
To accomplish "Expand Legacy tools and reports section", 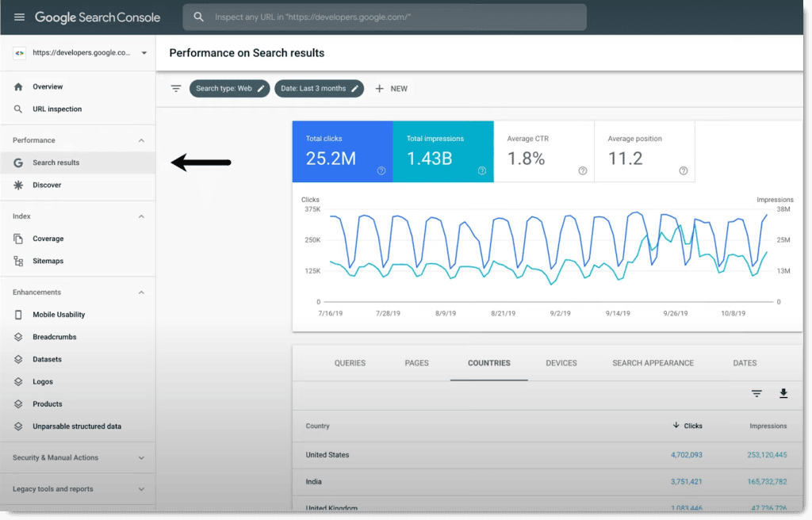I will point(78,489).
